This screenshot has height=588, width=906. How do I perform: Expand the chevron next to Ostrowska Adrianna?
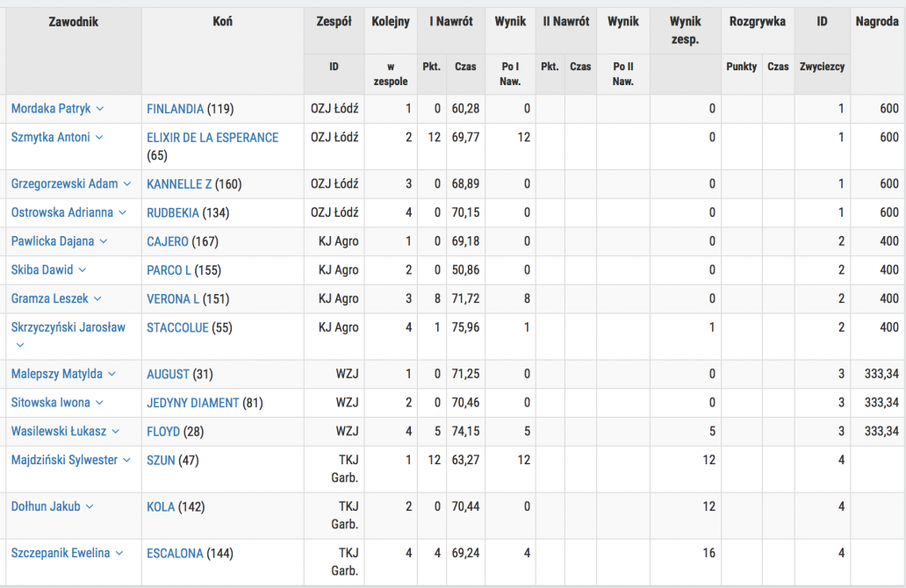pos(123,212)
